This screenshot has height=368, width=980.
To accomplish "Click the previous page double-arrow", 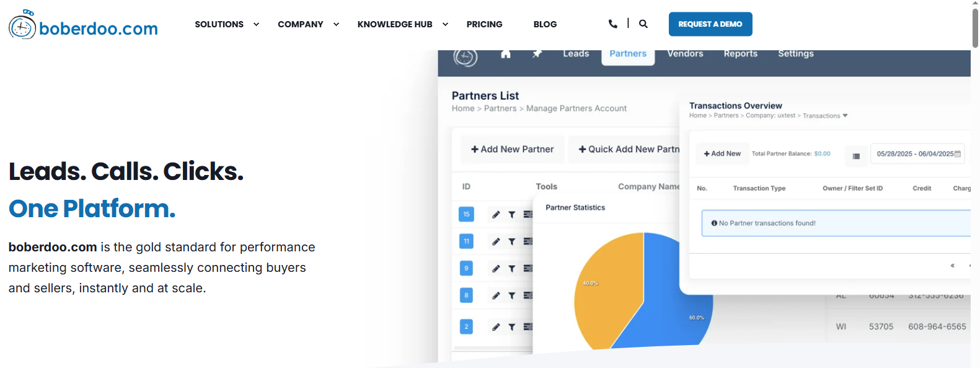I will (953, 266).
